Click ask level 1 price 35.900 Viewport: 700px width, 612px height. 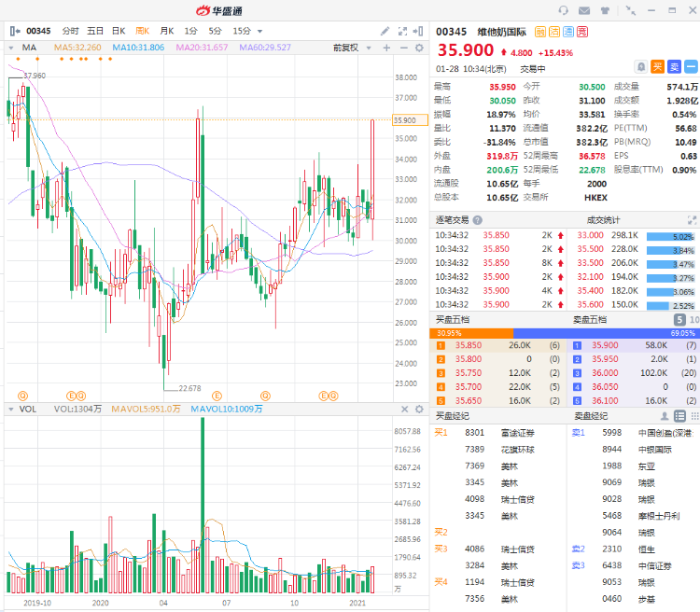click(605, 345)
